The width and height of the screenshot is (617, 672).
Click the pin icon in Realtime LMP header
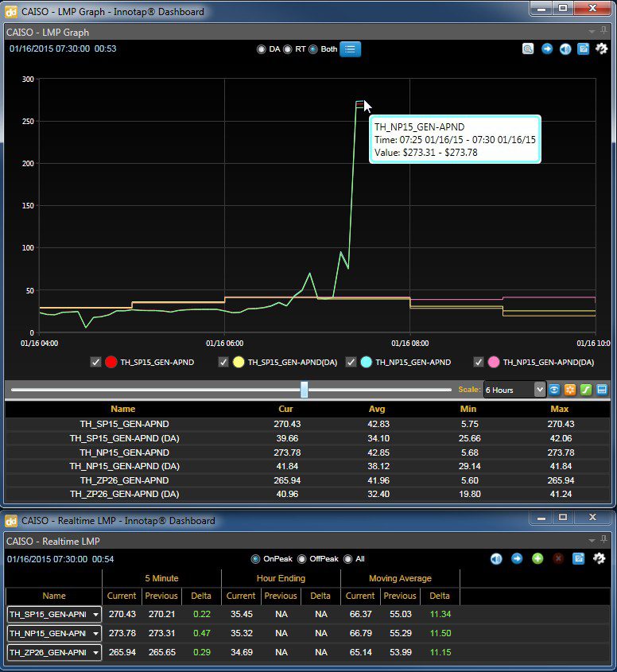pyautogui.click(x=603, y=540)
